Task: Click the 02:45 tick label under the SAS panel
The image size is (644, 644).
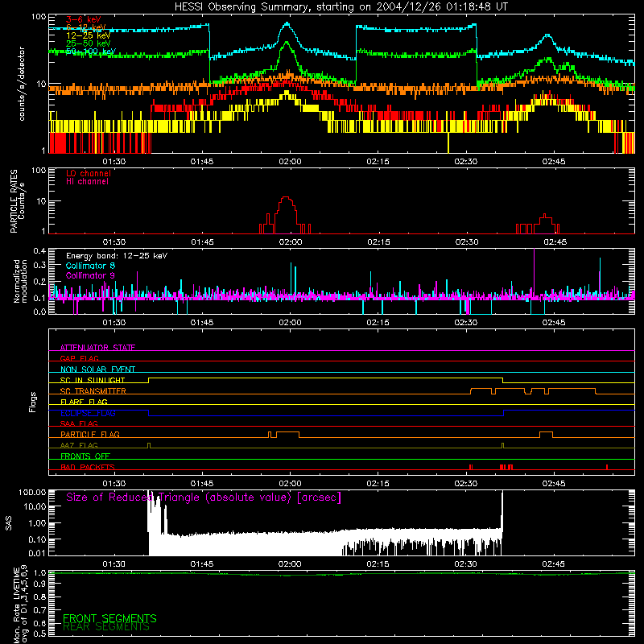Action: coord(553,564)
